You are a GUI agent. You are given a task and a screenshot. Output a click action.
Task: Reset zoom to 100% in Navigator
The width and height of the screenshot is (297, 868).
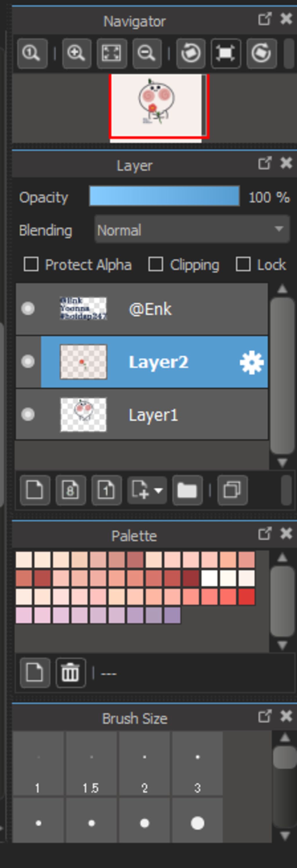coord(32,53)
